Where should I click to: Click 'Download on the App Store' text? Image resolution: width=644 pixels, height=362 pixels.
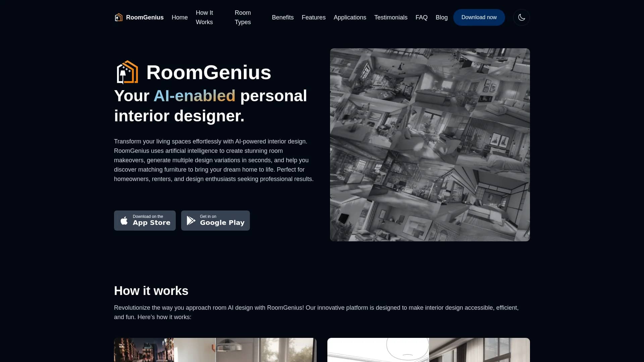[x=152, y=220]
